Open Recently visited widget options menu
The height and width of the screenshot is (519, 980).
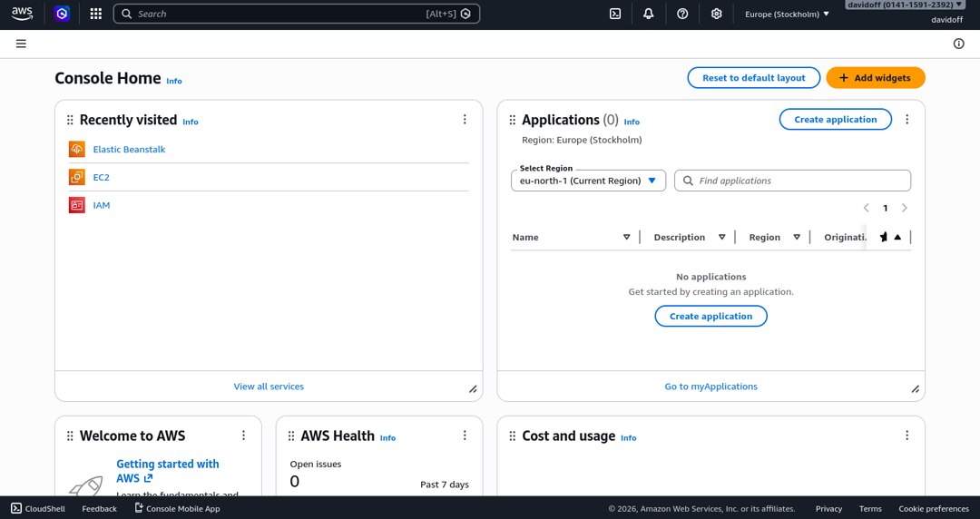pos(465,120)
